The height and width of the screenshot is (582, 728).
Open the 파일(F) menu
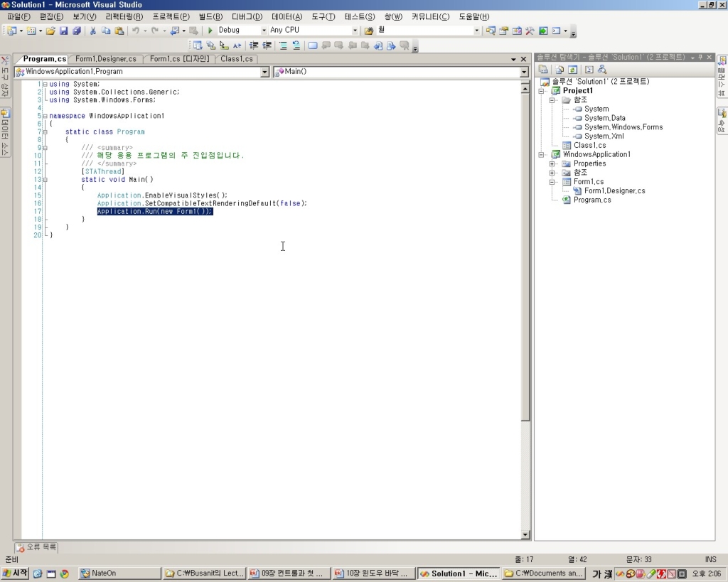click(19, 17)
